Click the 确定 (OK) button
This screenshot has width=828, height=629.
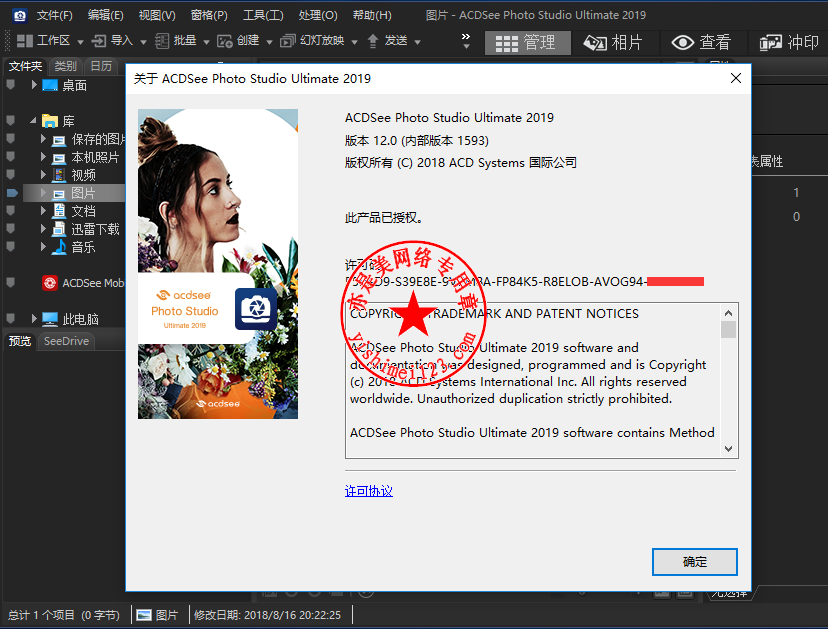pos(694,561)
